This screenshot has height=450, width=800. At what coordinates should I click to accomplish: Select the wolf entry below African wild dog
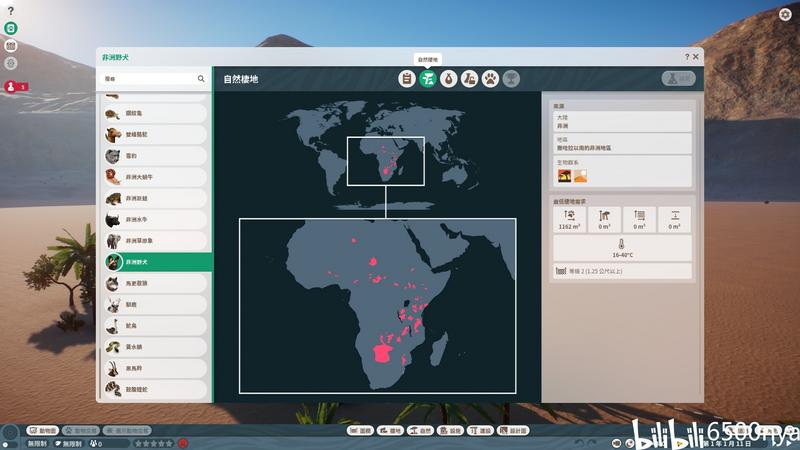(155, 283)
